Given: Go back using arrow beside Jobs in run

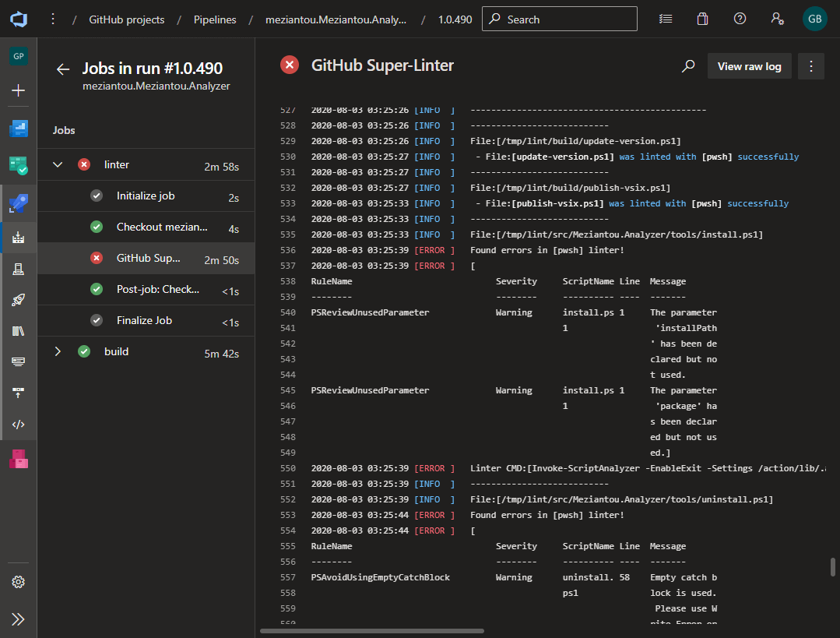Looking at the screenshot, I should click(63, 69).
